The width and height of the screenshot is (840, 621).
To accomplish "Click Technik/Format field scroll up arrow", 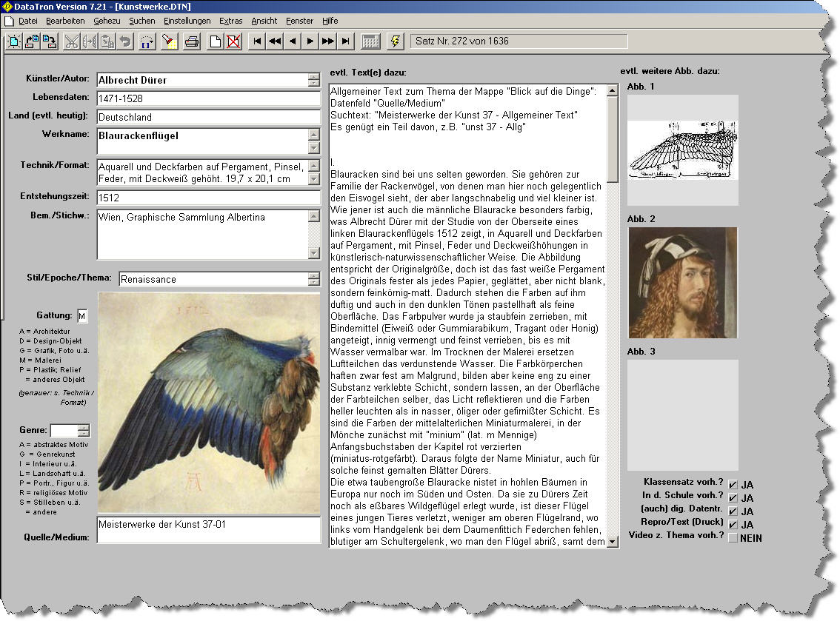I will click(314, 165).
